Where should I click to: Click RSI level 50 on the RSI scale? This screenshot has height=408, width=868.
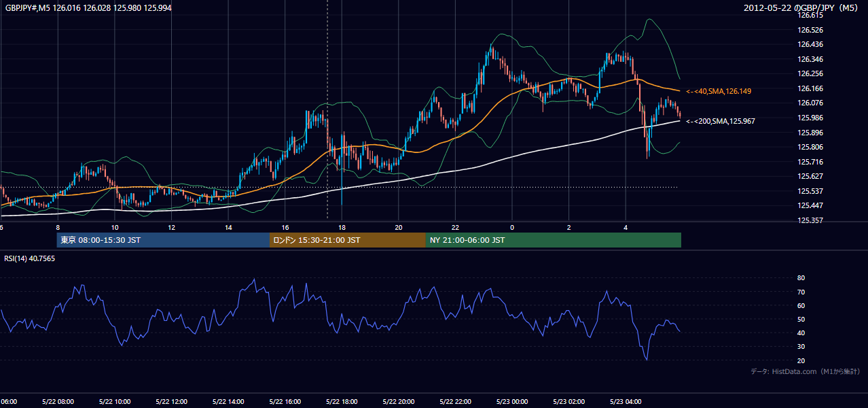tap(801, 319)
